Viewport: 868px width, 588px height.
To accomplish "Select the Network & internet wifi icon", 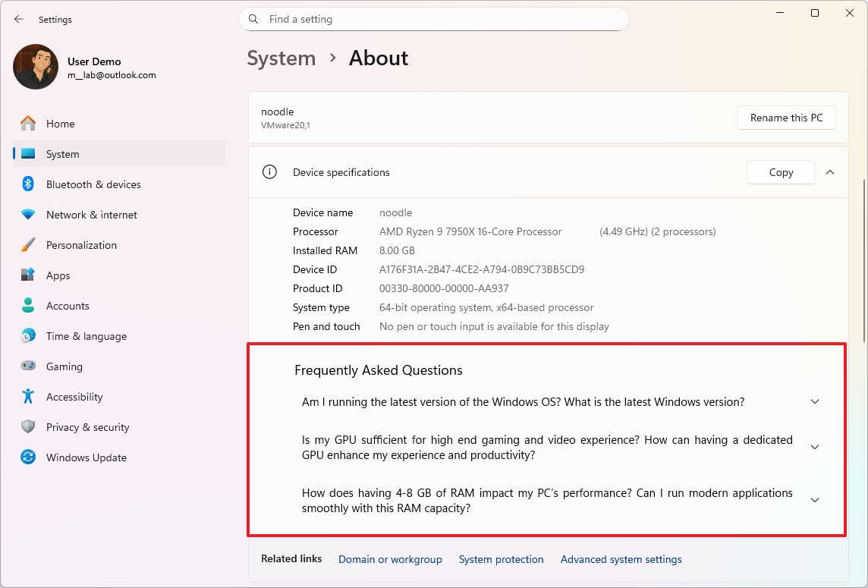I will (28, 215).
